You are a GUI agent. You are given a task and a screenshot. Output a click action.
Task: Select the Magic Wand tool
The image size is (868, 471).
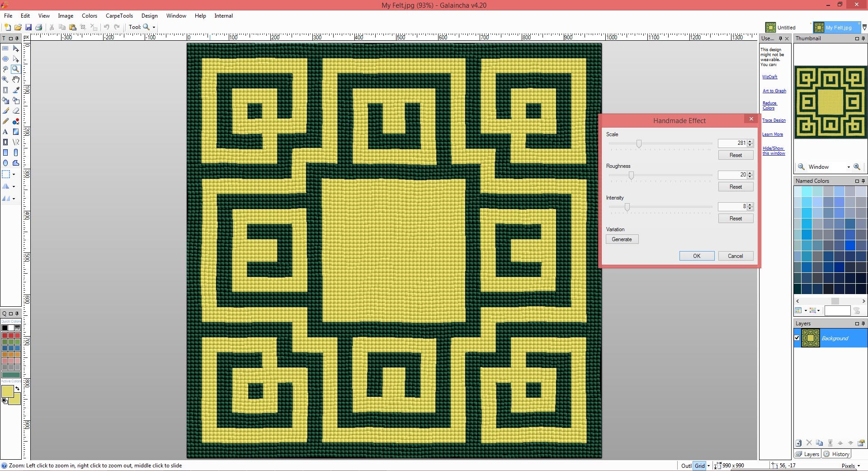coord(5,80)
